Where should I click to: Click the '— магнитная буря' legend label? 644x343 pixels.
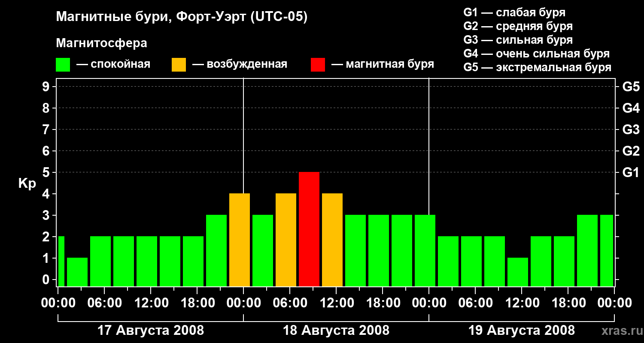383,64
